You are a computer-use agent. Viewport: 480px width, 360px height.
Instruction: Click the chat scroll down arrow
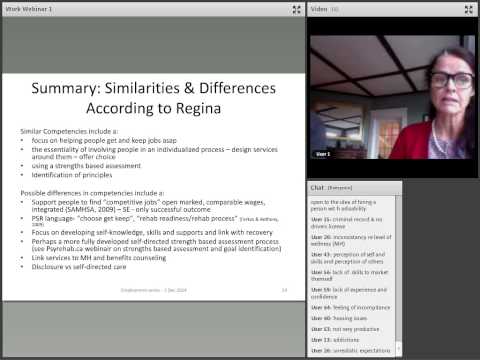pos(399,350)
